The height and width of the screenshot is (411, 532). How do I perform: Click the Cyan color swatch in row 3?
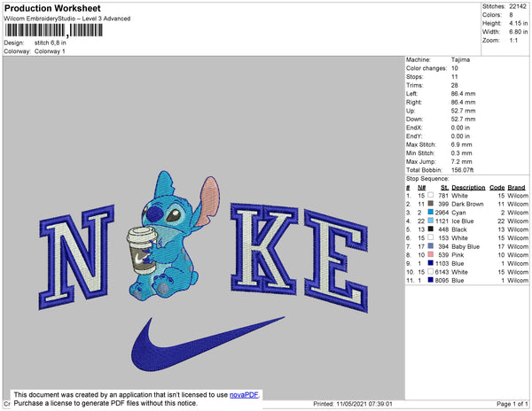431,212
